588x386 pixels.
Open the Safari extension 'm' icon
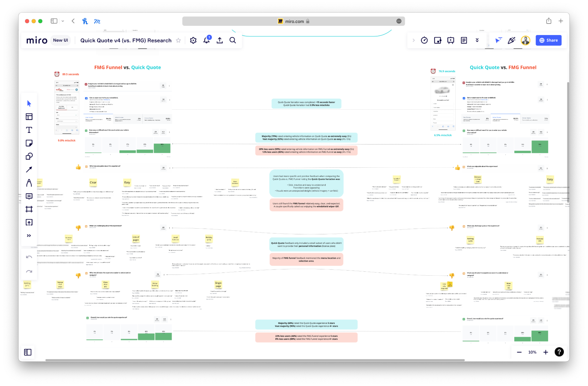tap(97, 21)
